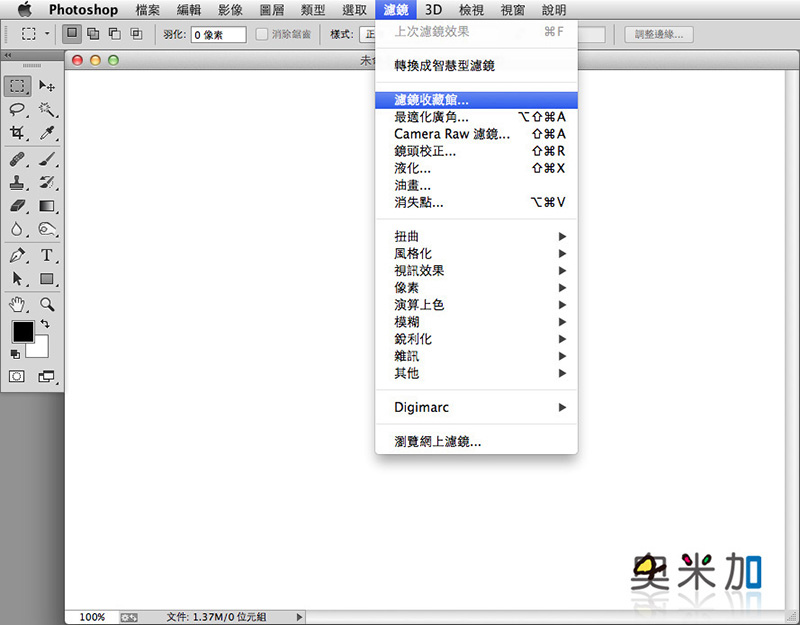This screenshot has width=800, height=625.
Task: Select the Eyedropper tool
Action: tap(47, 133)
